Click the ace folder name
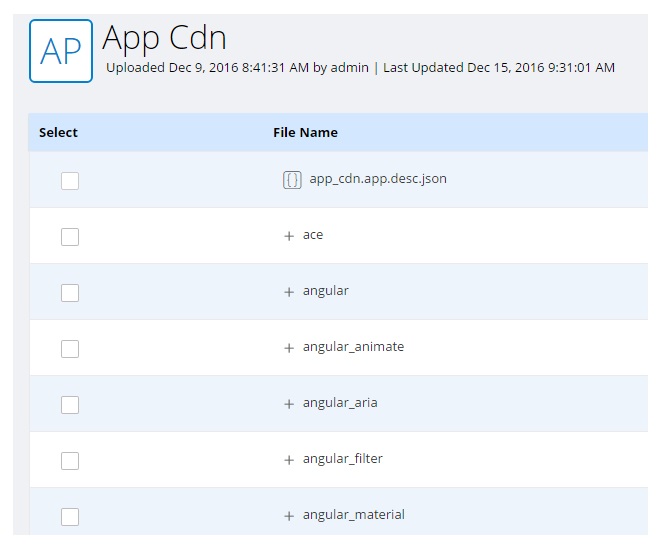This screenshot has width=664, height=555. click(313, 235)
